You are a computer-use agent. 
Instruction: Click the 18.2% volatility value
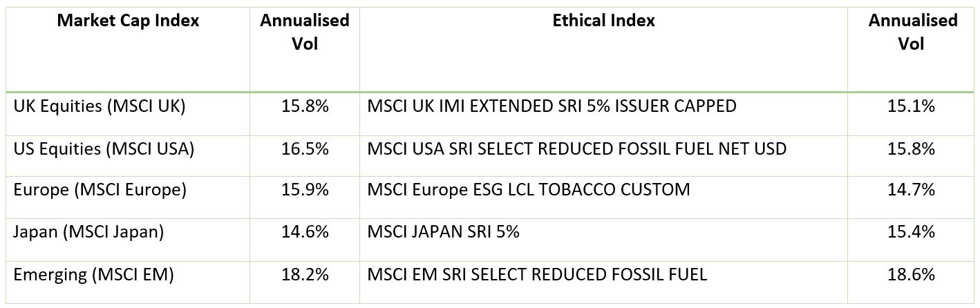pos(305,274)
